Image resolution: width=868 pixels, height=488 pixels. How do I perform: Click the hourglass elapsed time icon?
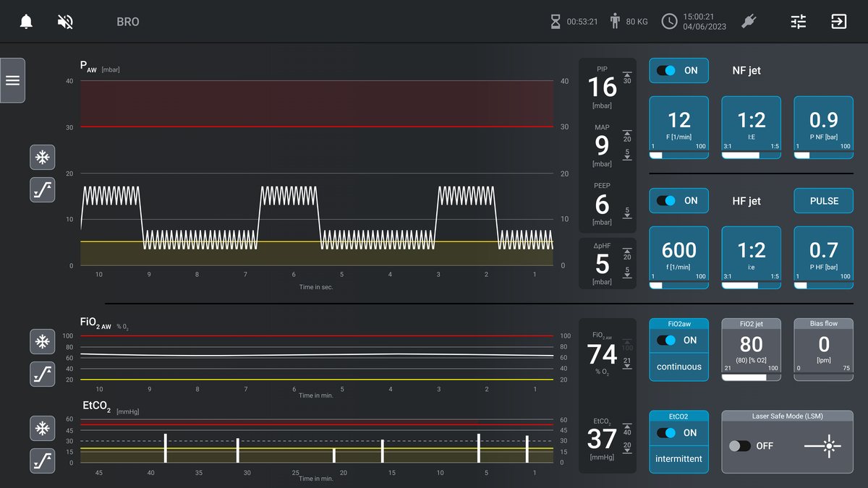556,22
